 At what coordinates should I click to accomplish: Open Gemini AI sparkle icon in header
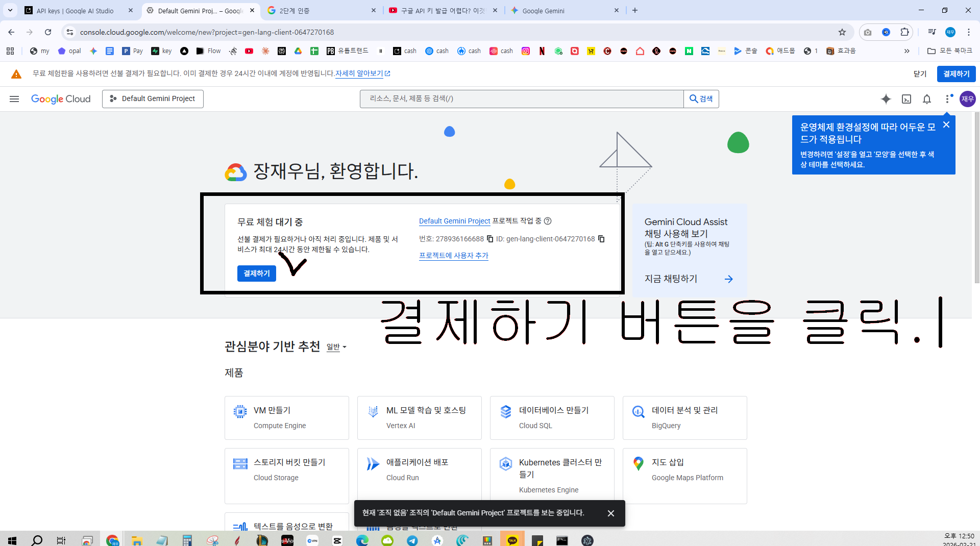pos(886,99)
